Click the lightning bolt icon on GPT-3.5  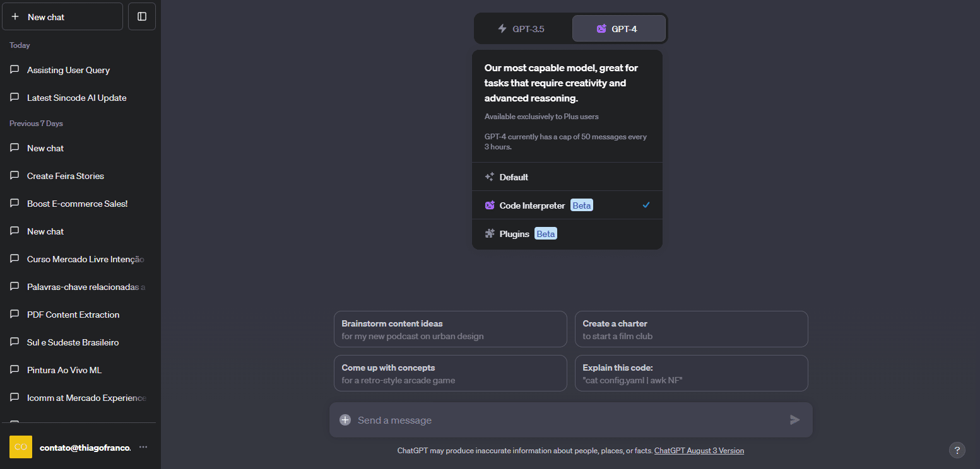[x=502, y=28]
